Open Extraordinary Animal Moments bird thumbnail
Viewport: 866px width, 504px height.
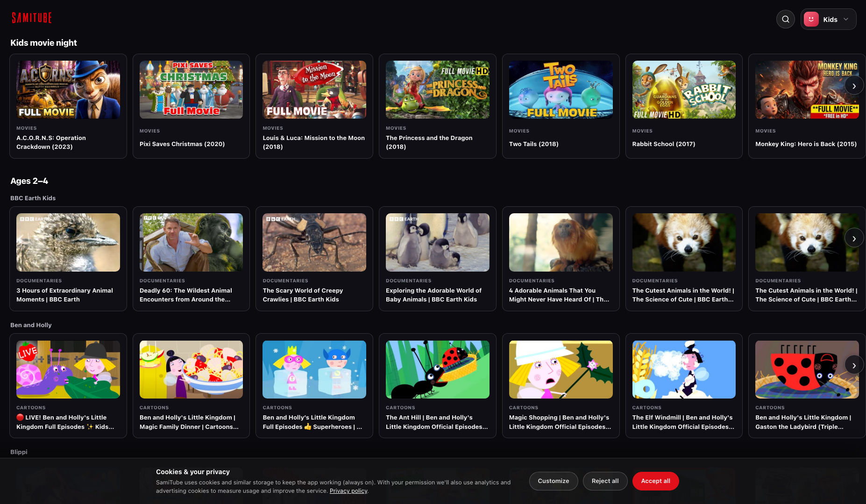pyautogui.click(x=68, y=242)
